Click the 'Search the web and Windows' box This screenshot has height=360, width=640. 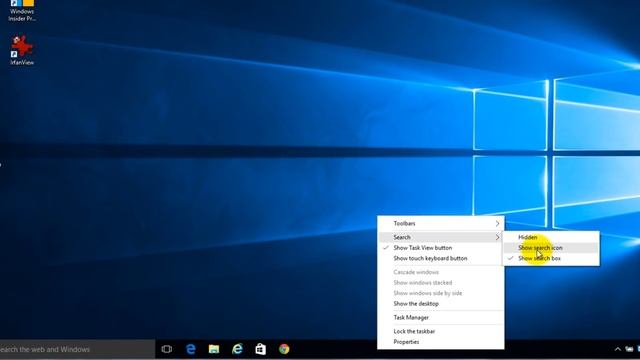(x=78, y=349)
